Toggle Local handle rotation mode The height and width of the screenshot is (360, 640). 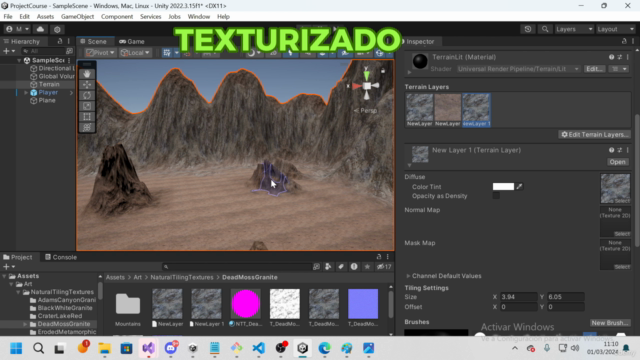(x=135, y=53)
